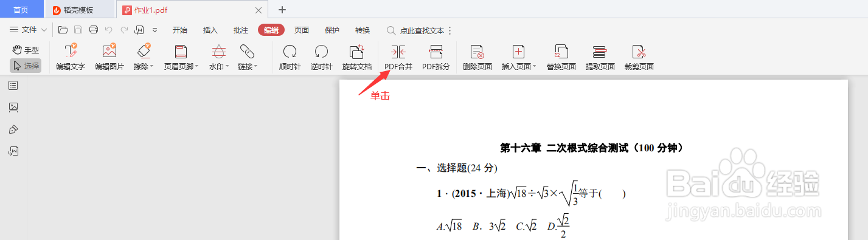Viewport: 868px width, 240px height.
Task: Select the 编辑 ribbon tab
Action: 271,30
